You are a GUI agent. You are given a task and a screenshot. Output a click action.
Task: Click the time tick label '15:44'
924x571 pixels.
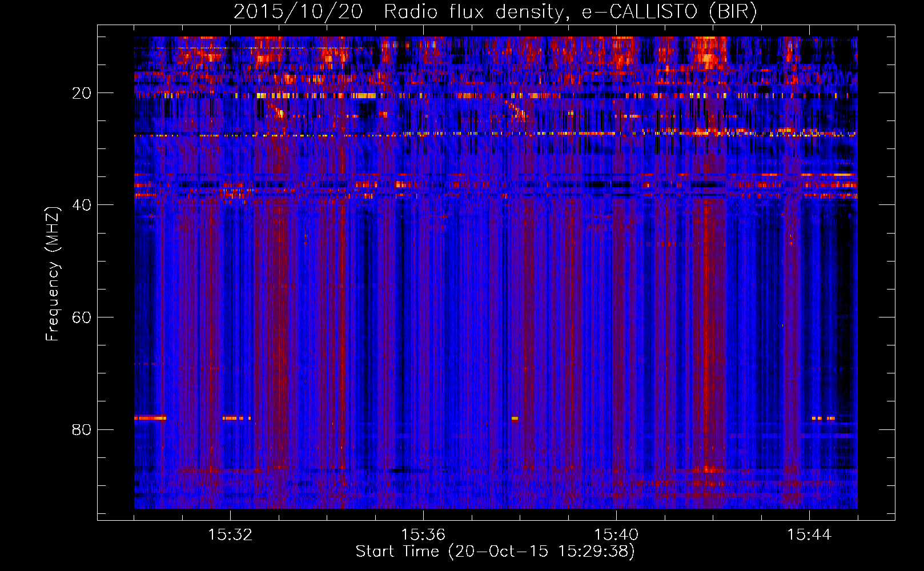point(809,535)
